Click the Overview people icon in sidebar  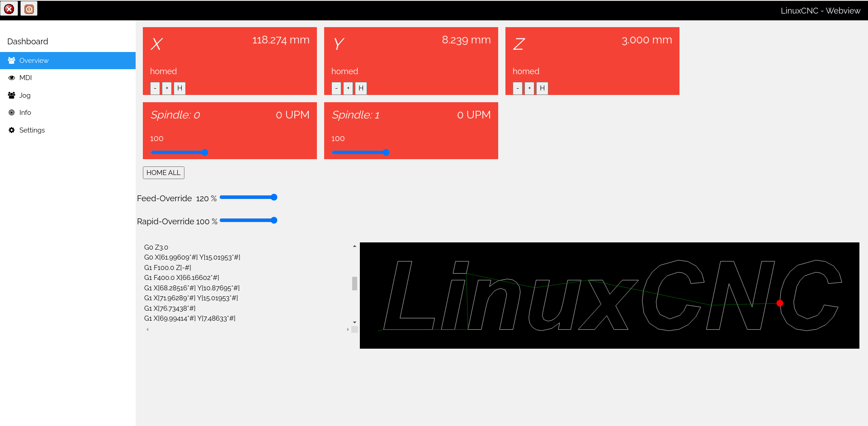12,61
